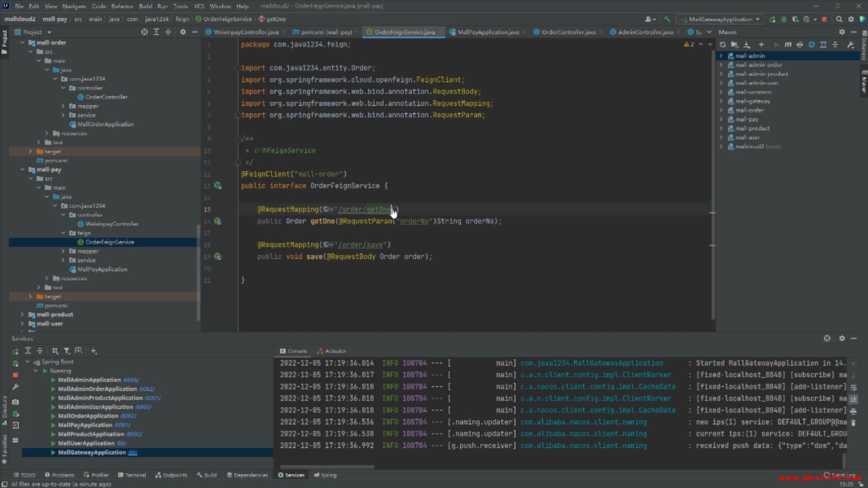The height and width of the screenshot is (488, 868).
Task: Toggle Skip Tests mode in Maven toolbar
Action: [811, 45]
